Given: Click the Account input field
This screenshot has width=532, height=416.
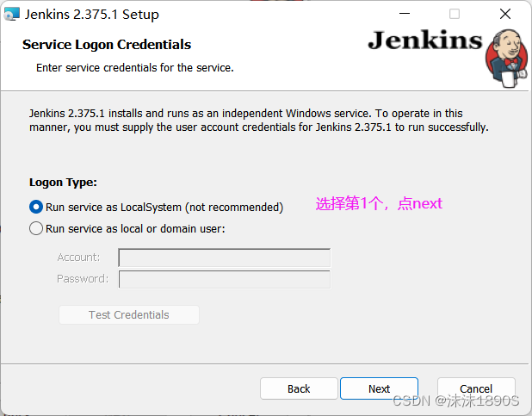Looking at the screenshot, I should click(225, 258).
